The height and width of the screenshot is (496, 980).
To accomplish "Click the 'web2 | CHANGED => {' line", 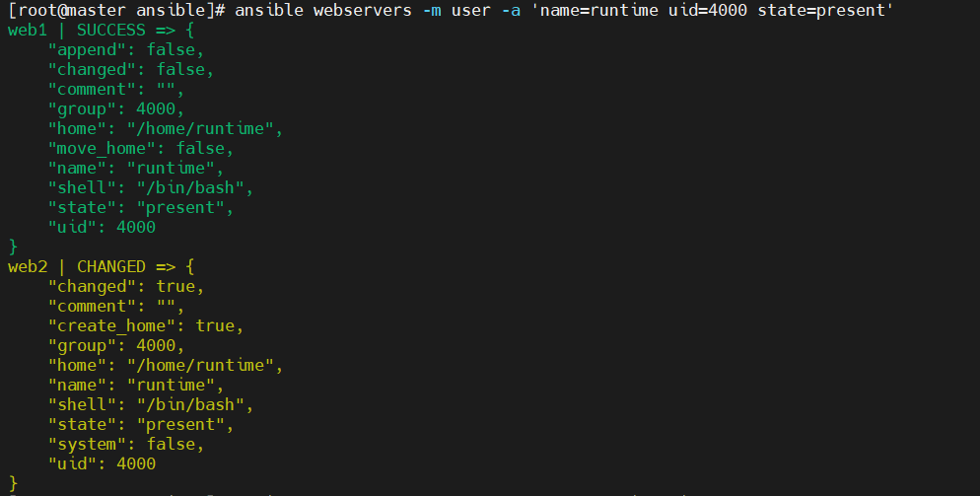I will pyautogui.click(x=101, y=266).
